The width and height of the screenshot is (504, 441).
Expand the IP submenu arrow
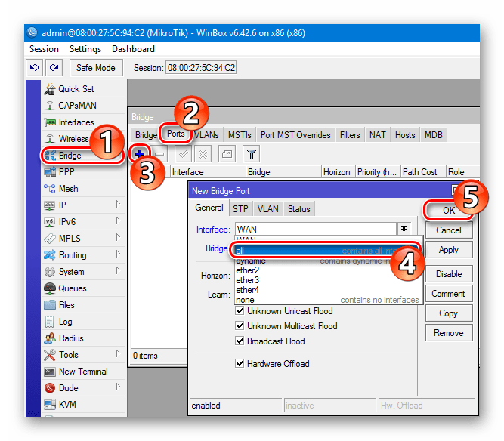pos(118,205)
